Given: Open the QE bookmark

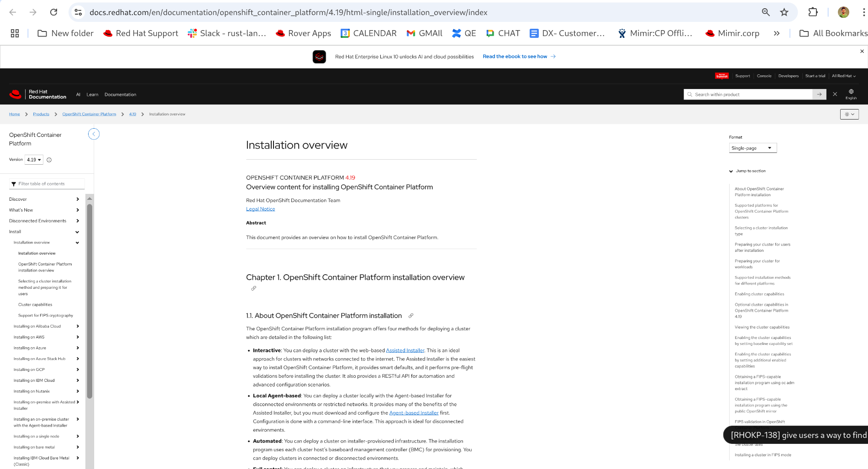Looking at the screenshot, I should pyautogui.click(x=464, y=33).
